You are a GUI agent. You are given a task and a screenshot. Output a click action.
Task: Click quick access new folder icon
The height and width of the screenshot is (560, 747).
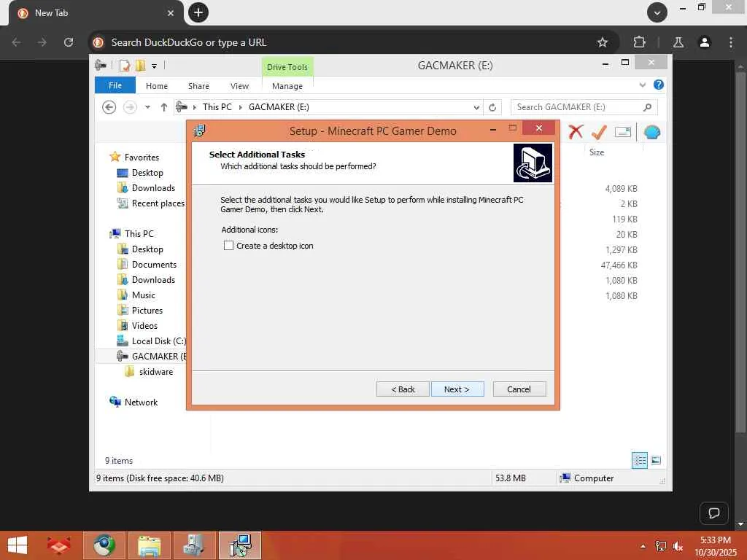coord(140,65)
